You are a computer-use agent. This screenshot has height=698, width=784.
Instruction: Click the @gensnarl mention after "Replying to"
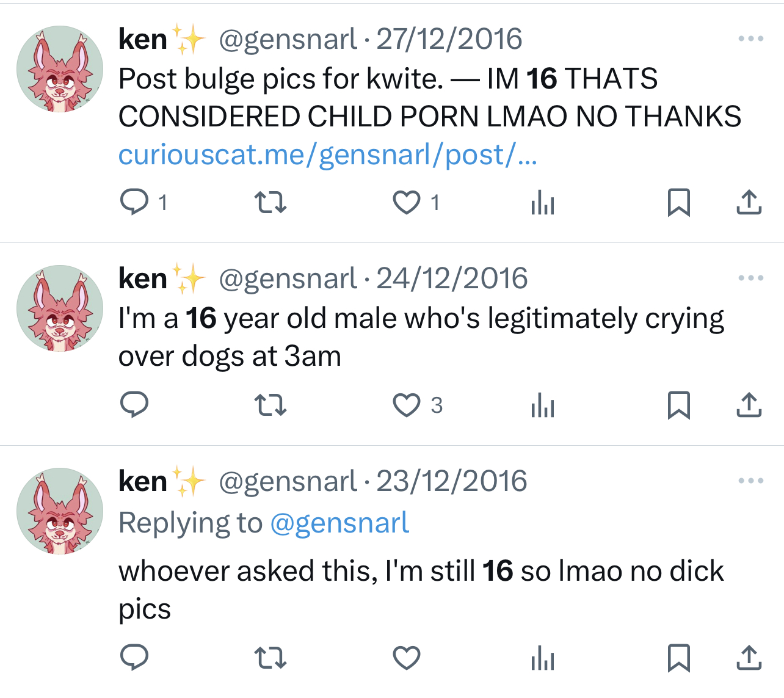tap(339, 523)
